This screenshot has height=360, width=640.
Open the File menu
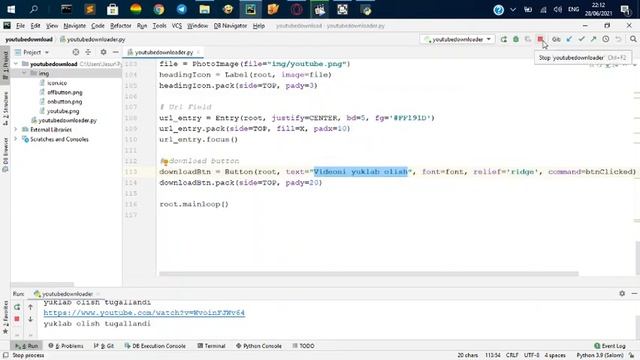click(x=20, y=26)
